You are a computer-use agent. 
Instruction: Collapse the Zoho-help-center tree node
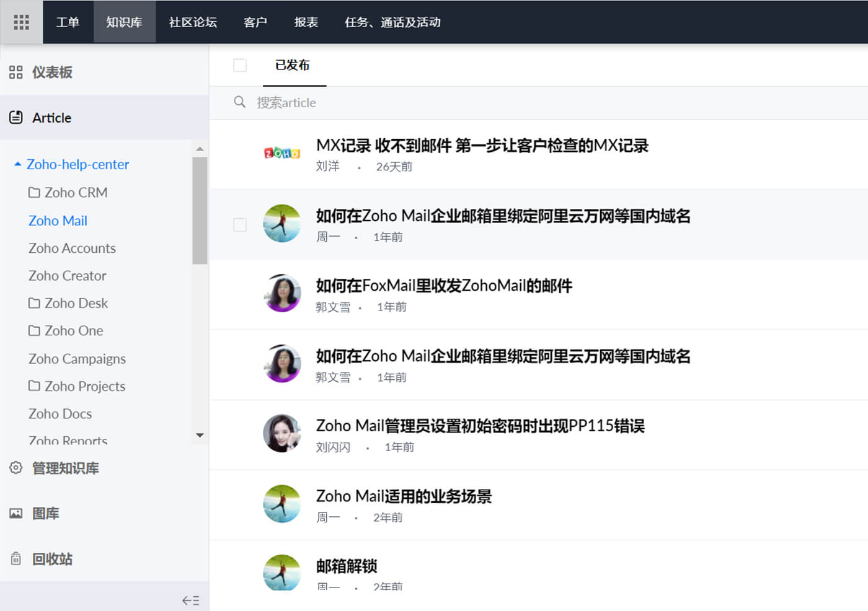(x=18, y=164)
